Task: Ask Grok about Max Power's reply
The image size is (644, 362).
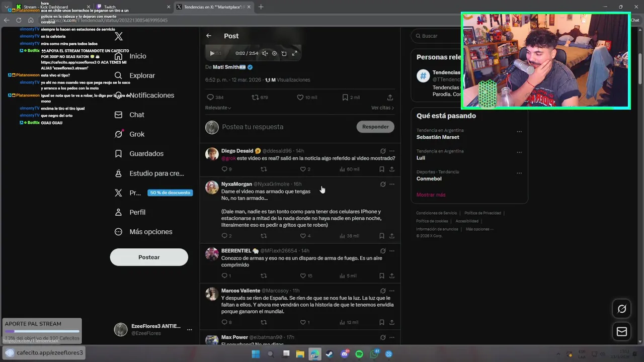Action: point(383,337)
